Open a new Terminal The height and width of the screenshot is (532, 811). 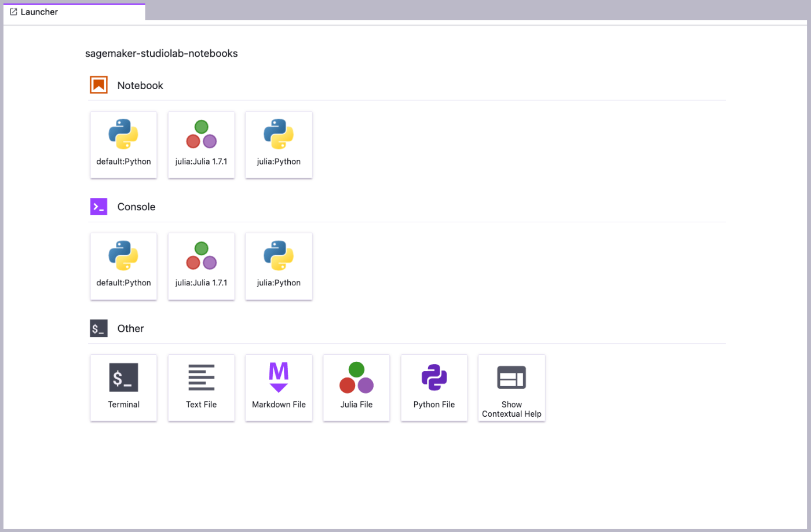tap(123, 388)
